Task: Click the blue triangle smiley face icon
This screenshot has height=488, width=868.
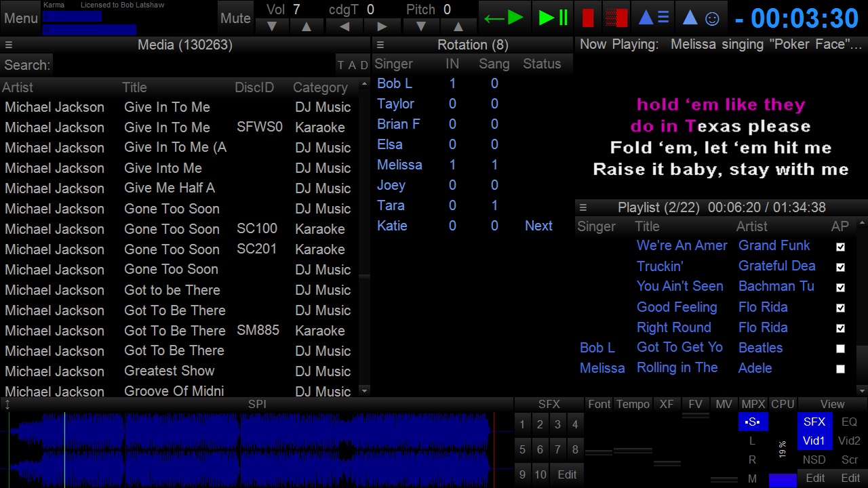Action: point(701,18)
